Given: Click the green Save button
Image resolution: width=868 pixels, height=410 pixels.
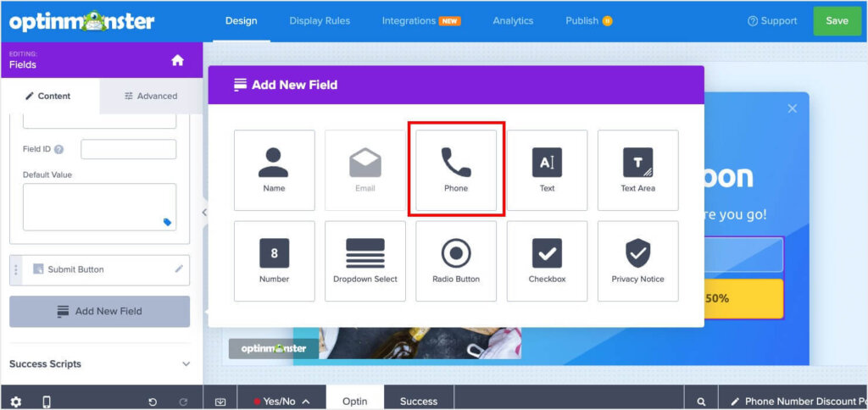Looking at the screenshot, I should coord(837,21).
